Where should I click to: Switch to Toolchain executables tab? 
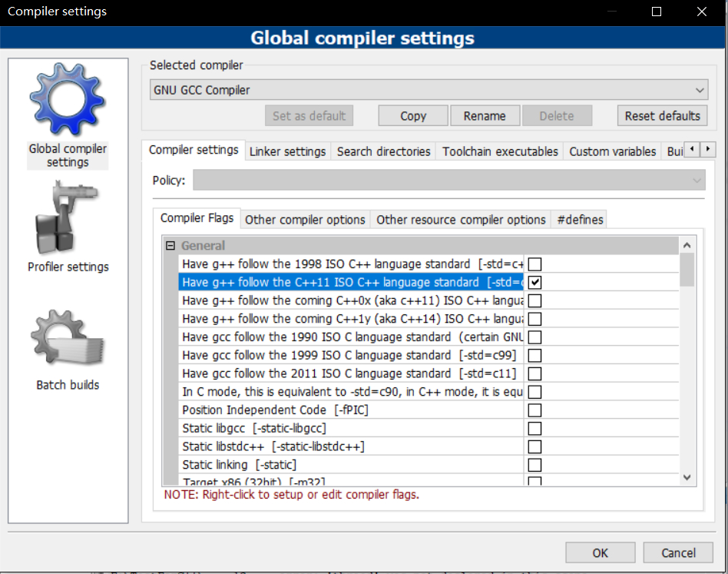tap(500, 152)
